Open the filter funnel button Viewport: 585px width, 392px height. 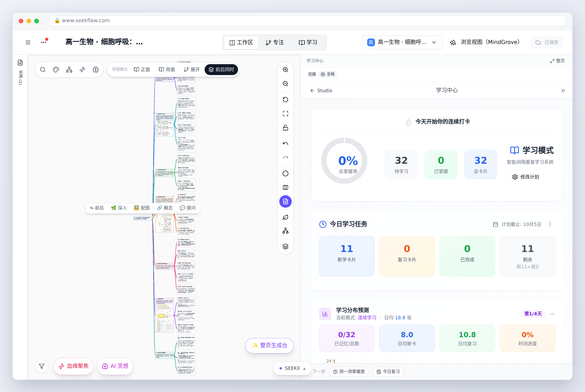42,366
